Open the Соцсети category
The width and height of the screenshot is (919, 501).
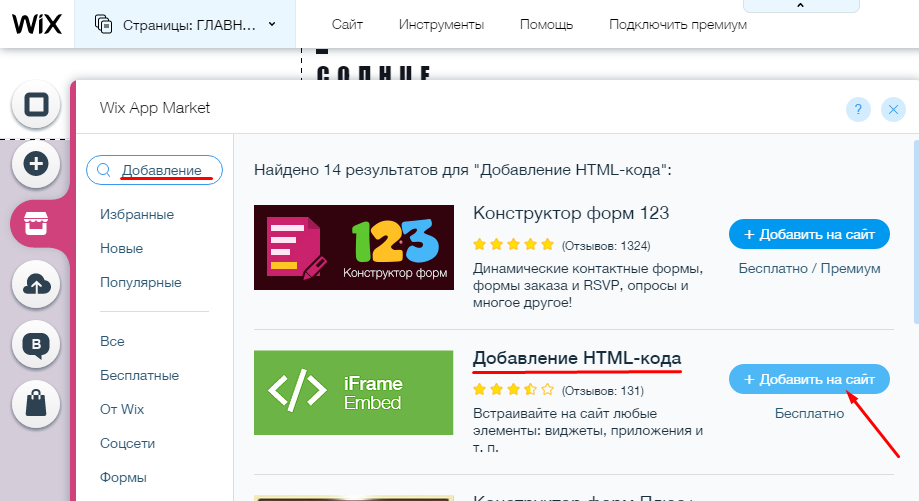pyautogui.click(x=127, y=443)
